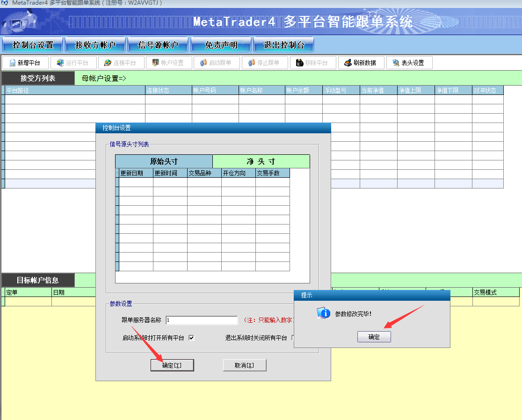
Task: Focus the 跟单服务器名称 input field
Action: [202, 320]
